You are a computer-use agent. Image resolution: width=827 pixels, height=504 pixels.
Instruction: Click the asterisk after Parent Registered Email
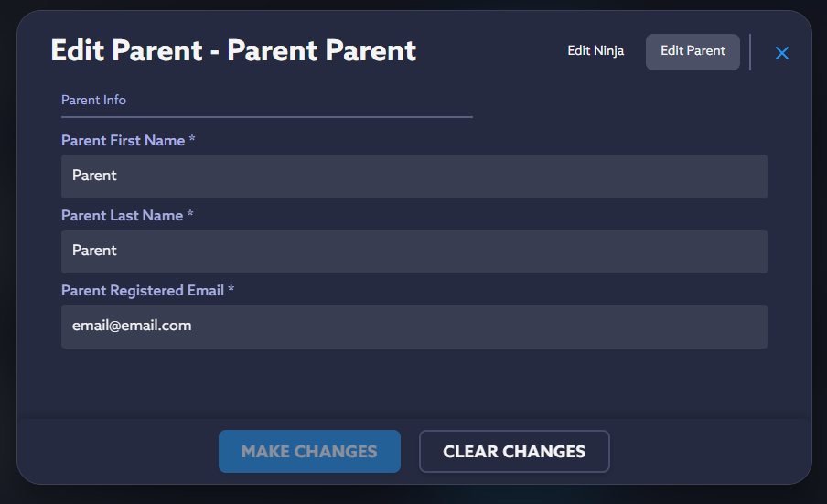(231, 291)
